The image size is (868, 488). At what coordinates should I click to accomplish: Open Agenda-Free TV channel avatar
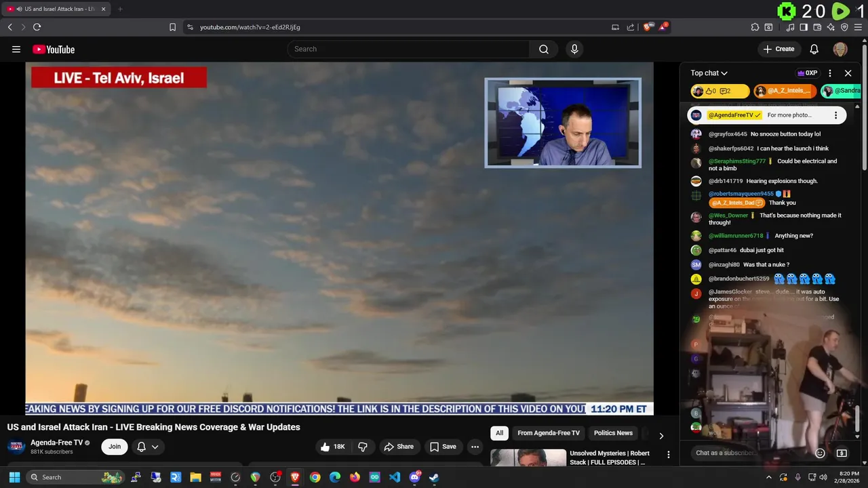point(16,447)
